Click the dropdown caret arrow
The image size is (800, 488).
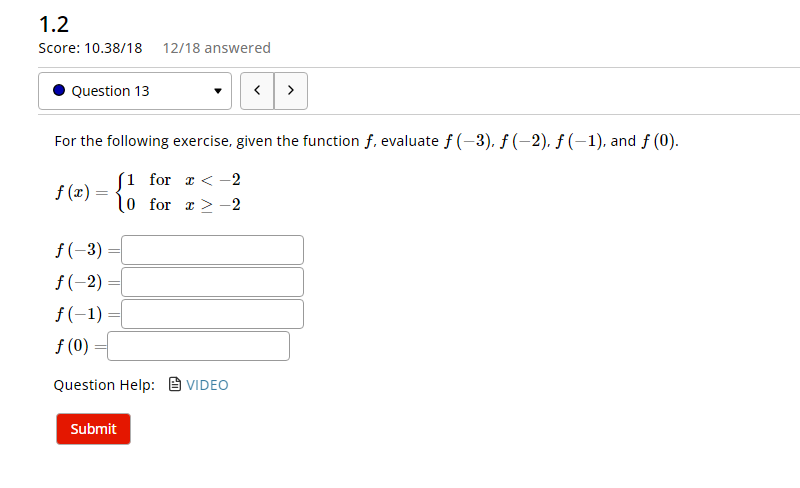click(218, 91)
